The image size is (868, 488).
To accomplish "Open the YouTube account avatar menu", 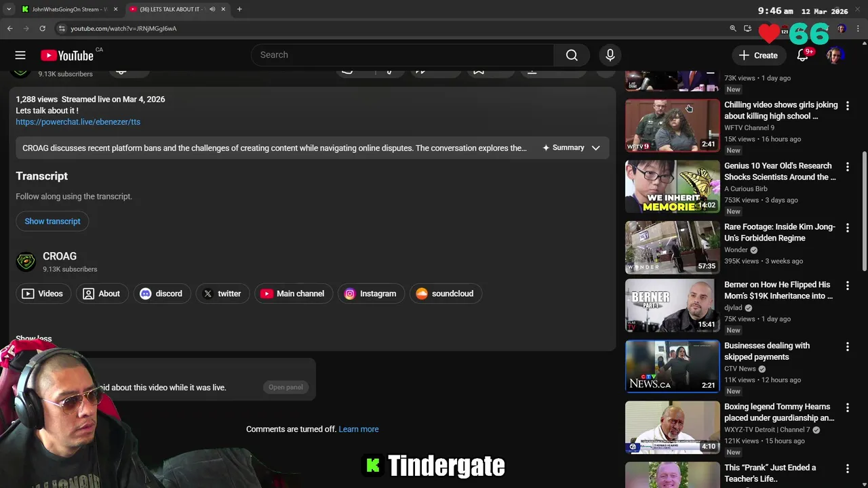I will tap(835, 56).
